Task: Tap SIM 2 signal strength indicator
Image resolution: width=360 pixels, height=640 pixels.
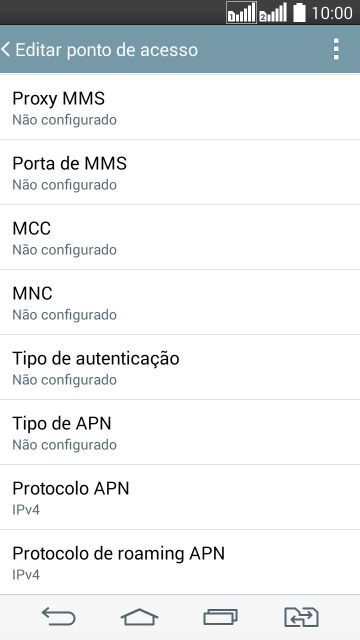Action: pyautogui.click(x=273, y=13)
